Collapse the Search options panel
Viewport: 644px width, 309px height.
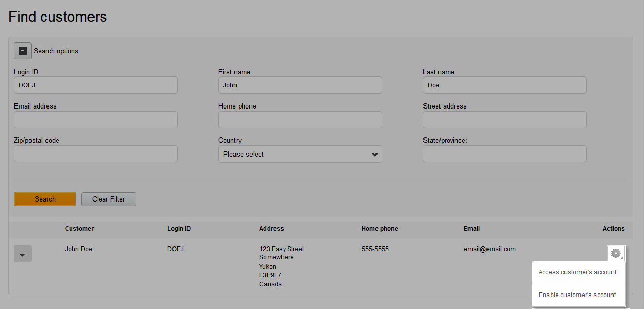click(22, 50)
